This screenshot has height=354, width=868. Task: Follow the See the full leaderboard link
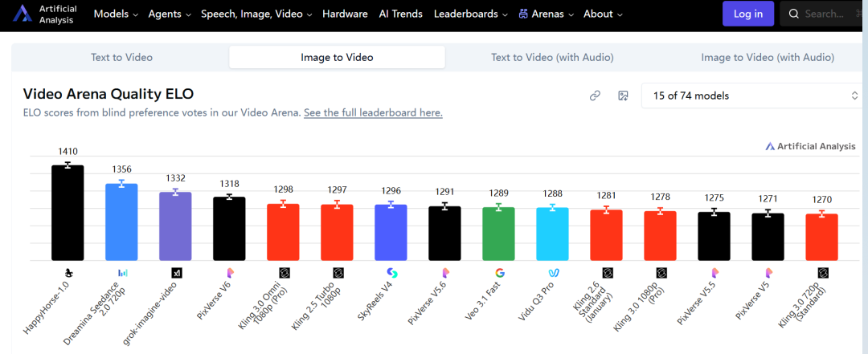point(373,113)
